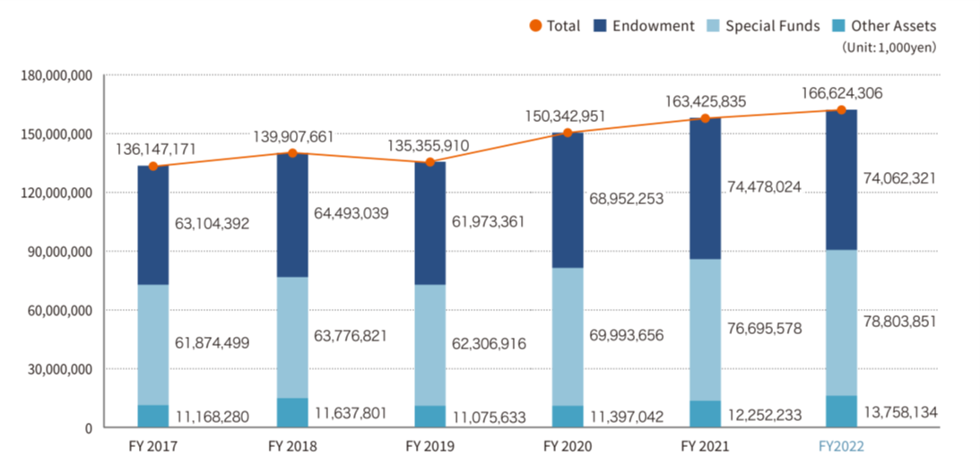Viewport: 980px width, 473px height.
Task: Click FY 2020 dark blue Endowment bar segment
Action: [x=568, y=201]
